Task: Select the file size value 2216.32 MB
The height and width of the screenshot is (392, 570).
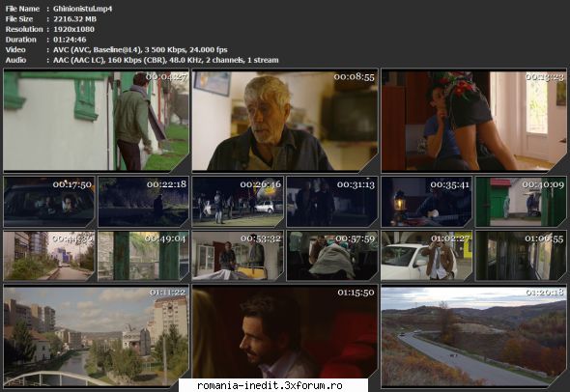Action: pos(75,19)
